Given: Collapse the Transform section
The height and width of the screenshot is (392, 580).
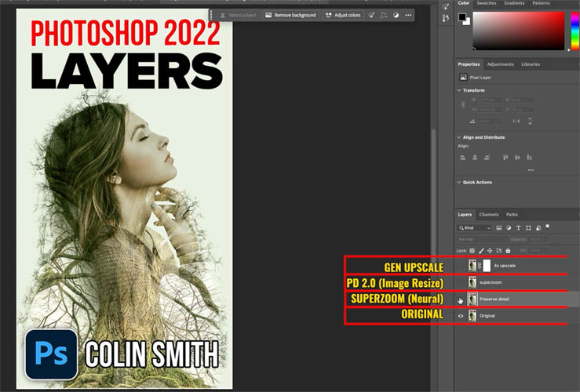Looking at the screenshot, I should pos(459,90).
